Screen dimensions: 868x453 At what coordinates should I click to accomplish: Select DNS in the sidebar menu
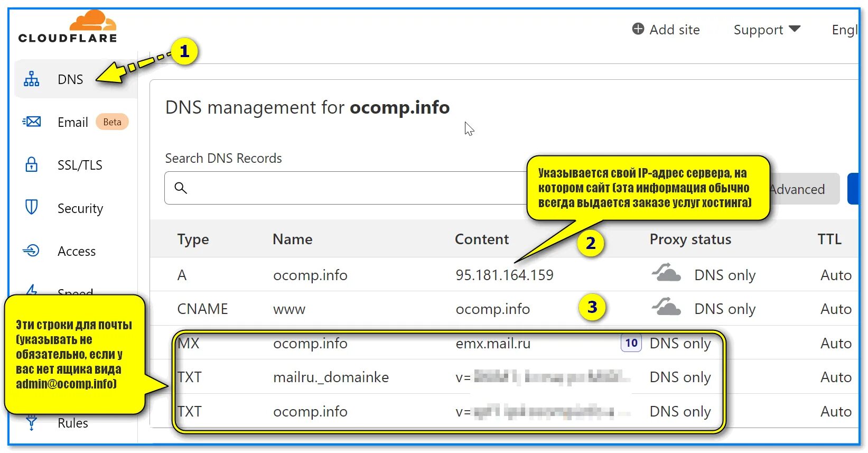[70, 79]
